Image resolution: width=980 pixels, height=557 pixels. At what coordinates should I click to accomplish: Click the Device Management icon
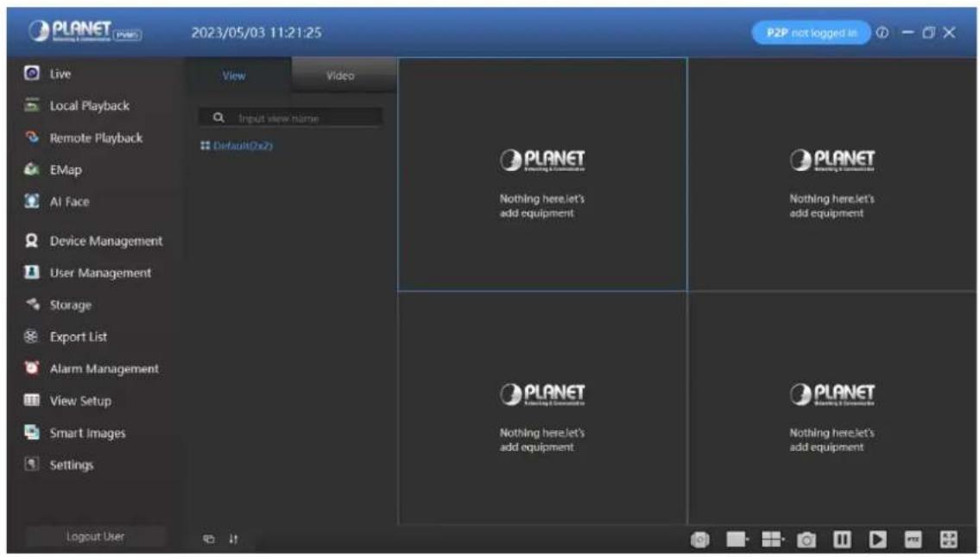pyautogui.click(x=32, y=241)
